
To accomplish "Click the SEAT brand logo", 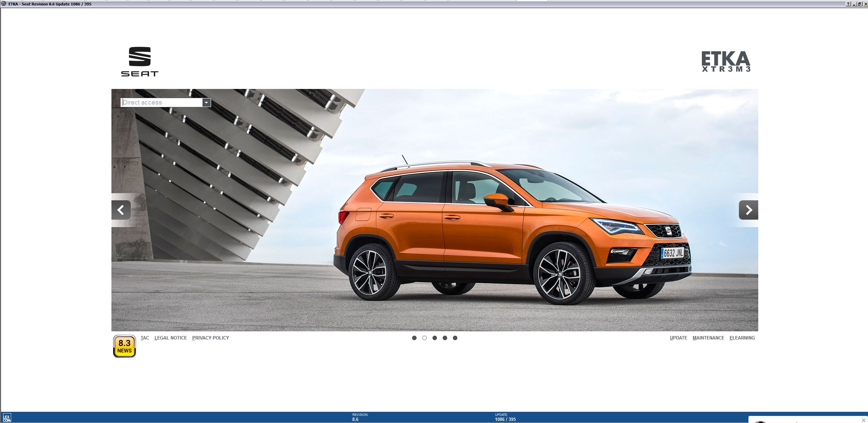I will (x=140, y=61).
